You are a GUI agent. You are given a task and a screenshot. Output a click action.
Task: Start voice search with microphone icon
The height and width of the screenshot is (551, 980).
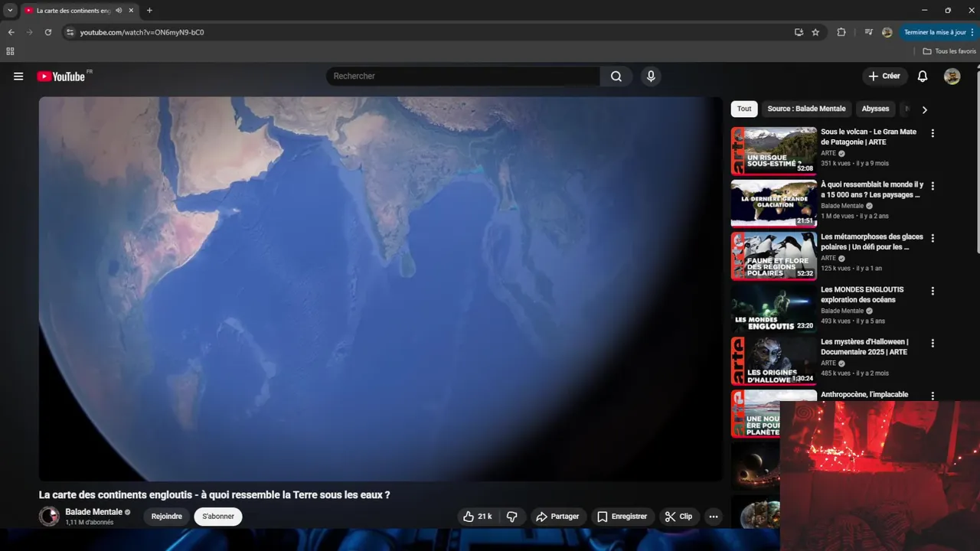(651, 77)
